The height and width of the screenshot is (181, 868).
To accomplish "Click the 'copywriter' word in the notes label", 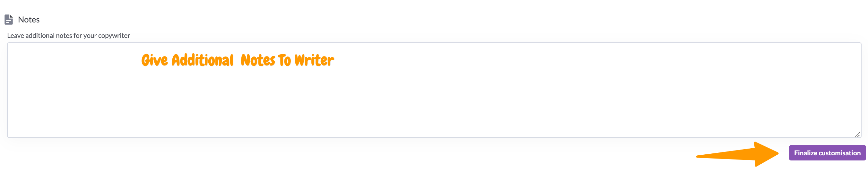I will click(x=114, y=35).
